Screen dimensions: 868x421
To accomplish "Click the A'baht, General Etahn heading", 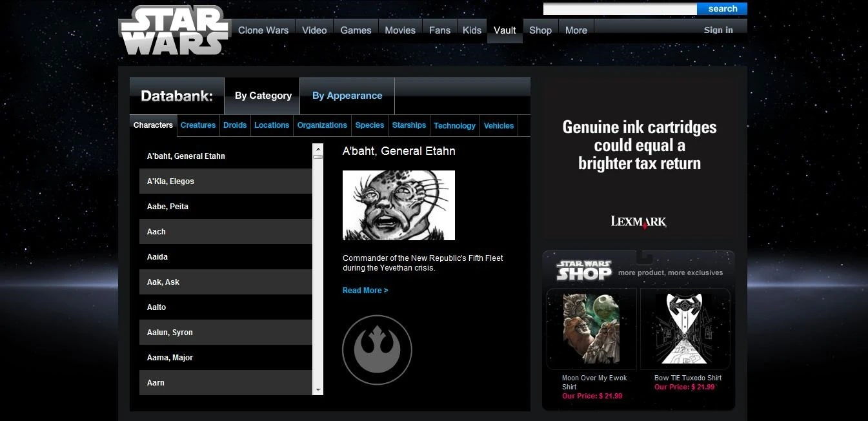I will [399, 151].
